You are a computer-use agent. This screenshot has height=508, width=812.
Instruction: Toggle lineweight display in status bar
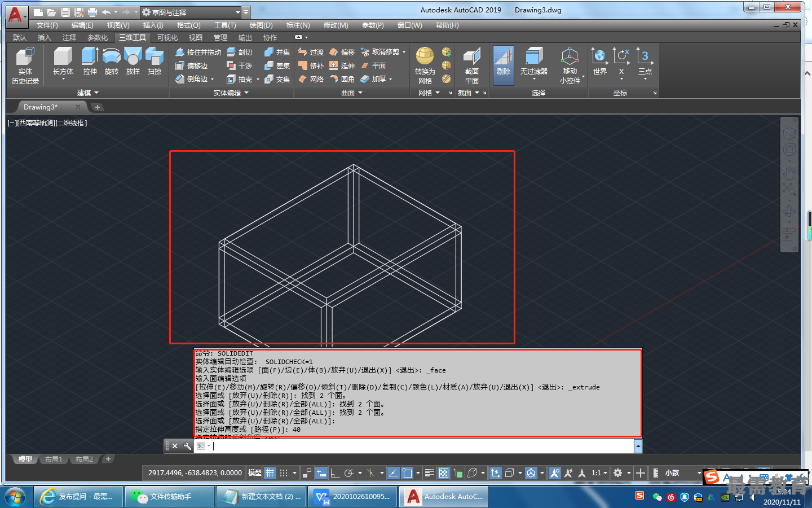click(x=429, y=473)
